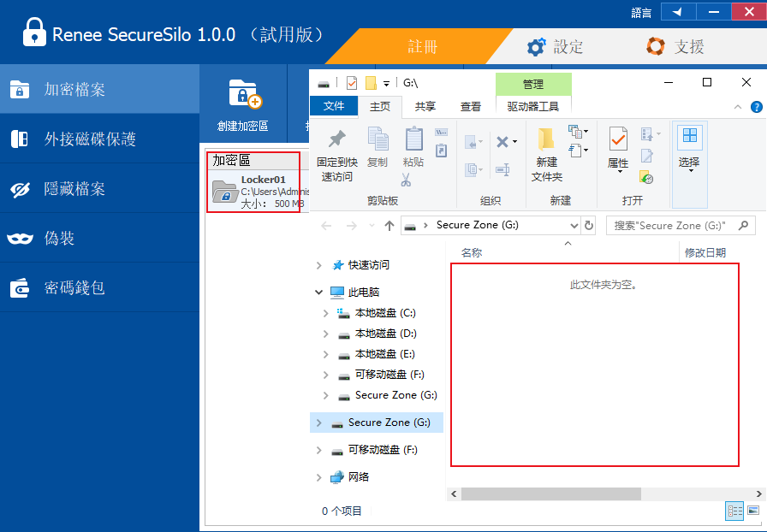Expand the 本地磁盘 (D:) node
Viewport: 767px width, 532px height.
[326, 334]
